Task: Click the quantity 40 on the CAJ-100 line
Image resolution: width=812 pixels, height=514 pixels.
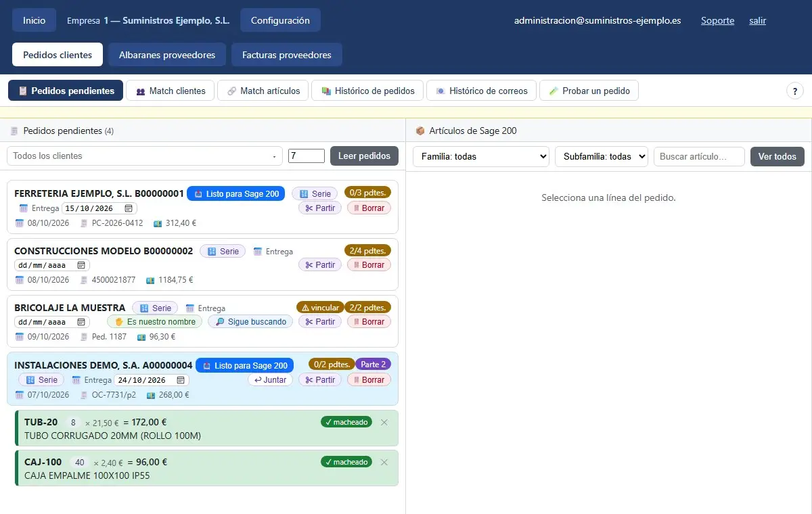Action: 80,463
